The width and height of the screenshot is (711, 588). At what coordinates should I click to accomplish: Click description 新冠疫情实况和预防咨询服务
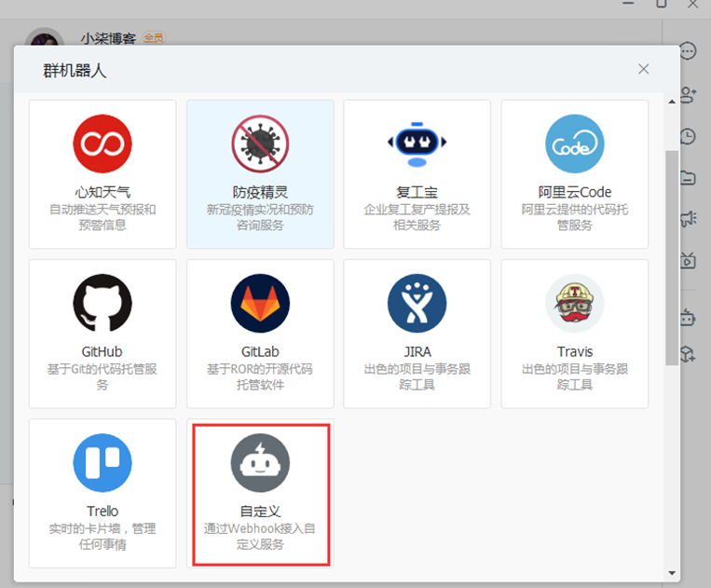coord(260,217)
